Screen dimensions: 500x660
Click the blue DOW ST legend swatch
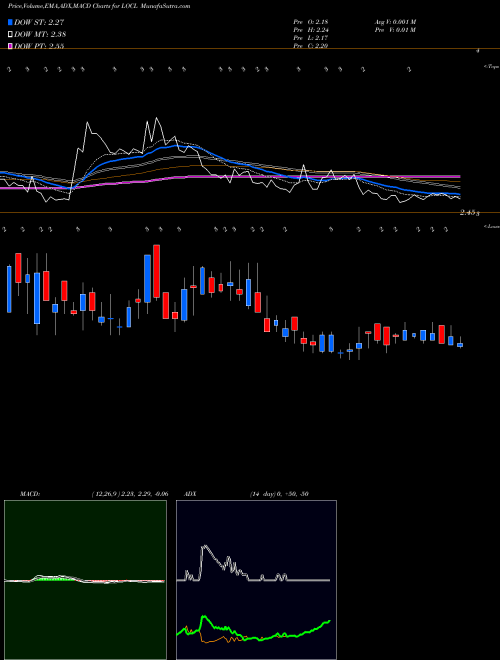10,22
